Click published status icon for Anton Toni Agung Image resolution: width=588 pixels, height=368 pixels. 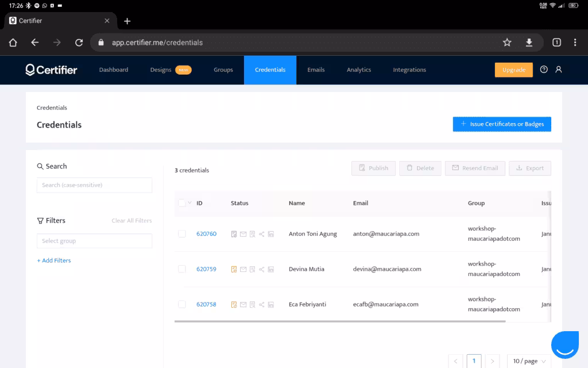tap(234, 234)
